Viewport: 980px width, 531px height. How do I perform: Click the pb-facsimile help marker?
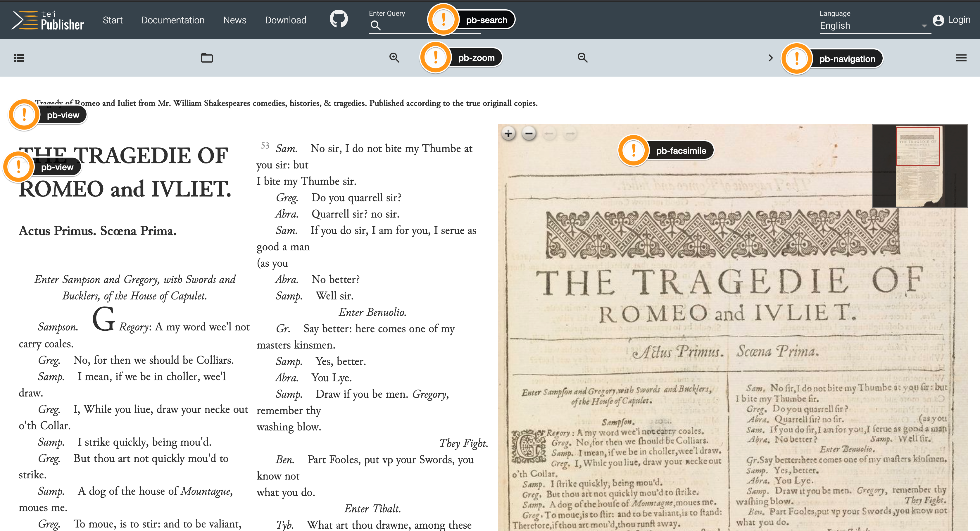[634, 150]
